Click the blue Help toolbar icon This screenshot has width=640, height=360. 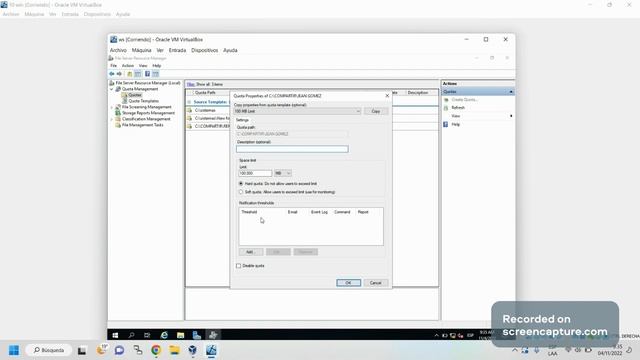[x=147, y=74]
